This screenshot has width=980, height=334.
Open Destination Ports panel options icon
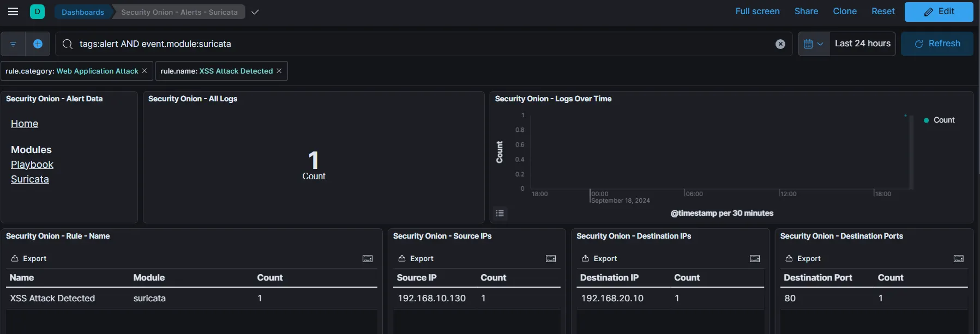point(958,259)
